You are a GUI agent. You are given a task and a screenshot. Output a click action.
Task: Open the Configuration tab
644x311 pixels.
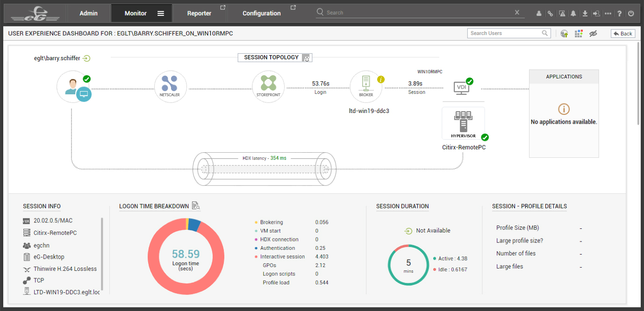[262, 14]
